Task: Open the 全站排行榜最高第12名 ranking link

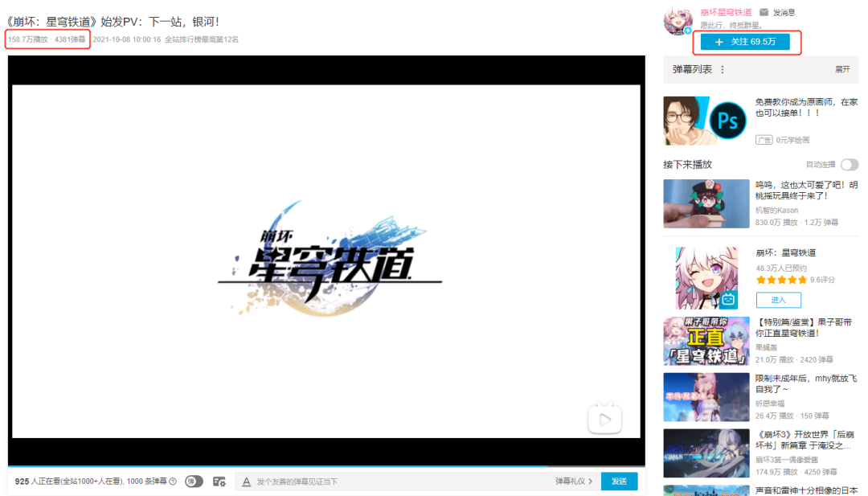Action: pyautogui.click(x=202, y=39)
